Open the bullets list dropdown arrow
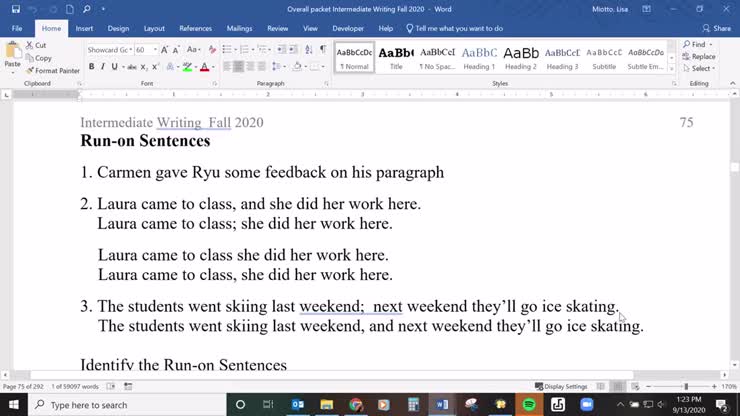This screenshot has width=740, height=416. click(x=235, y=50)
